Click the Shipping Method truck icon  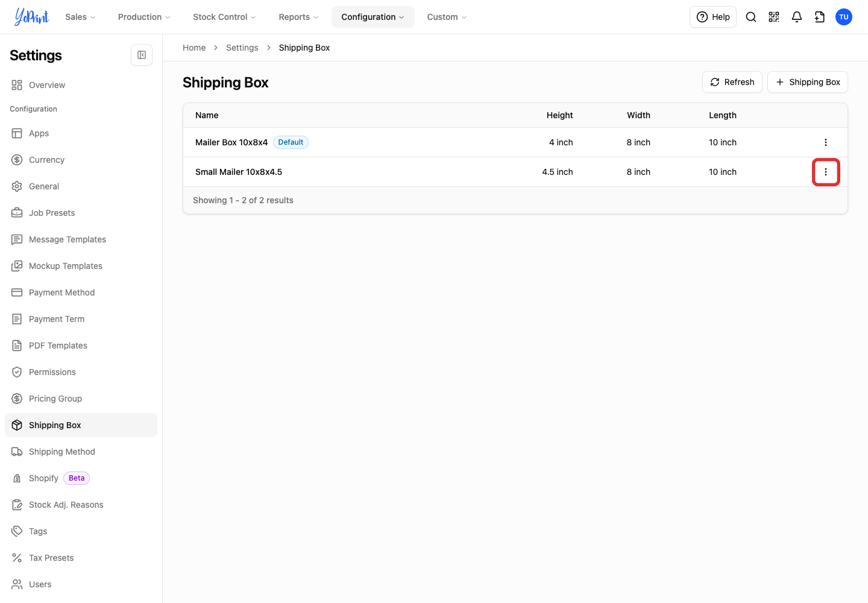coord(17,452)
